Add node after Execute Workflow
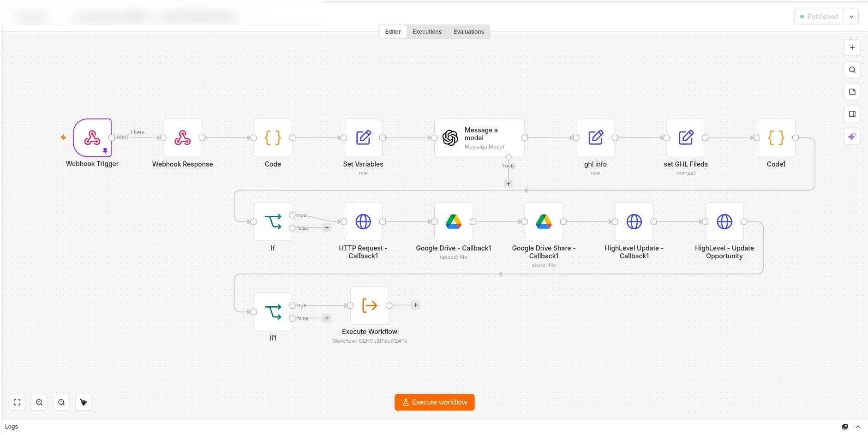 pyautogui.click(x=416, y=305)
